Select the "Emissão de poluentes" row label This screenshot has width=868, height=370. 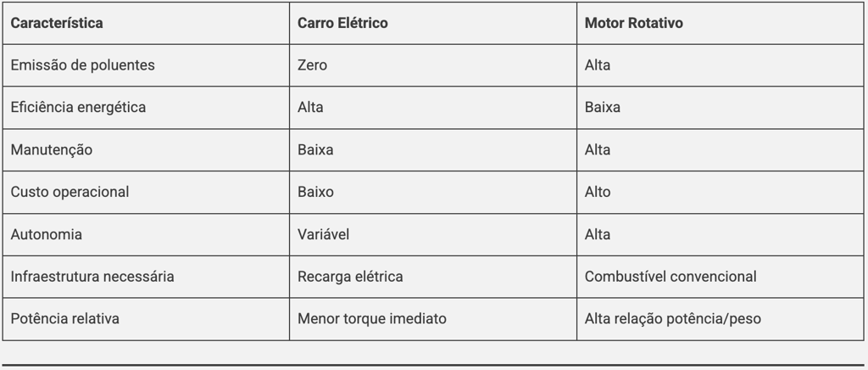pyautogui.click(x=82, y=65)
